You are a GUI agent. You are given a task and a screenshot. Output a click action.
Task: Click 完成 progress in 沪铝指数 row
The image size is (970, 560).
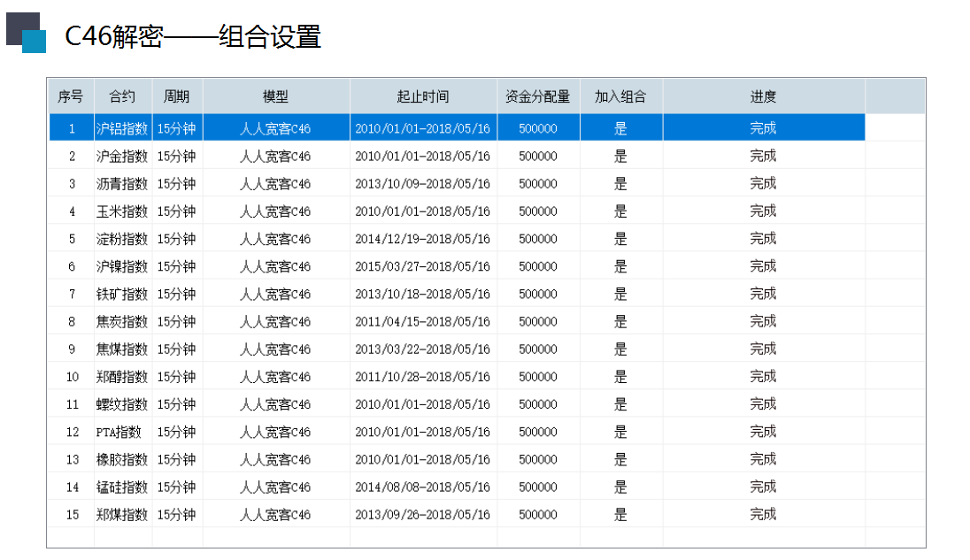[764, 128]
